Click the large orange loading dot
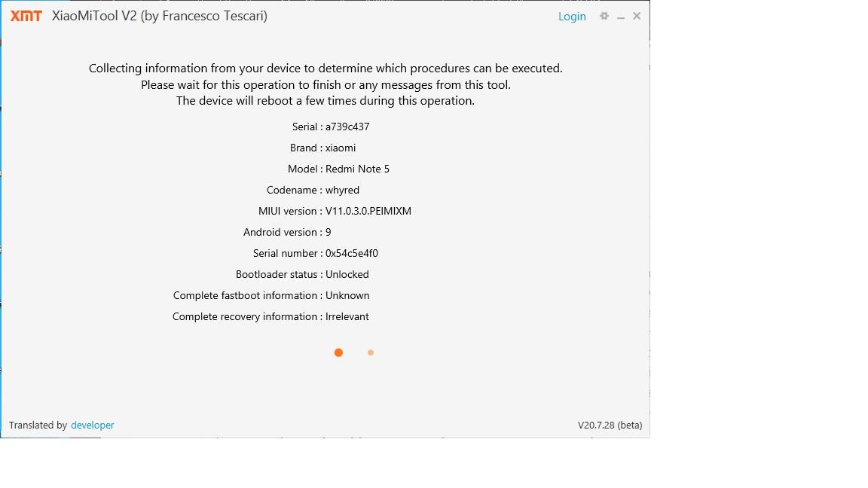The height and width of the screenshot is (488, 868). pyautogui.click(x=338, y=352)
